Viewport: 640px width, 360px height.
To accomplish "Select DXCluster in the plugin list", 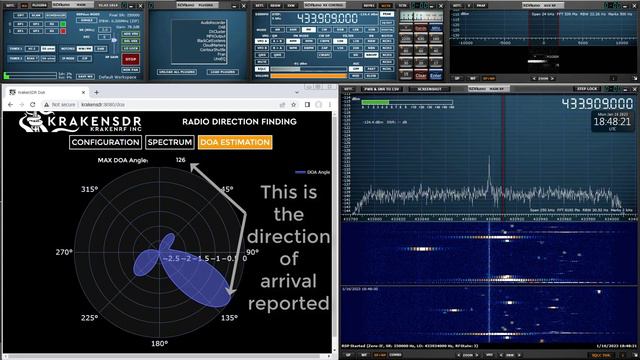I will click(217, 32).
